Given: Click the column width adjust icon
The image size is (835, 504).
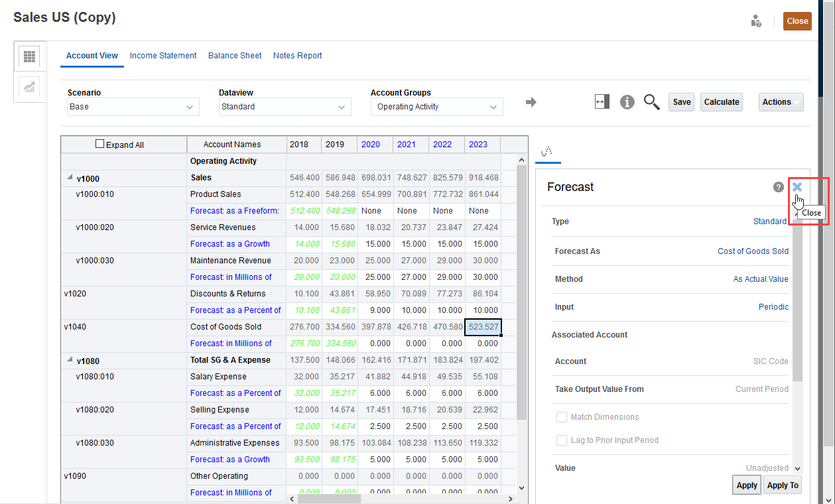Looking at the screenshot, I should (602, 101).
